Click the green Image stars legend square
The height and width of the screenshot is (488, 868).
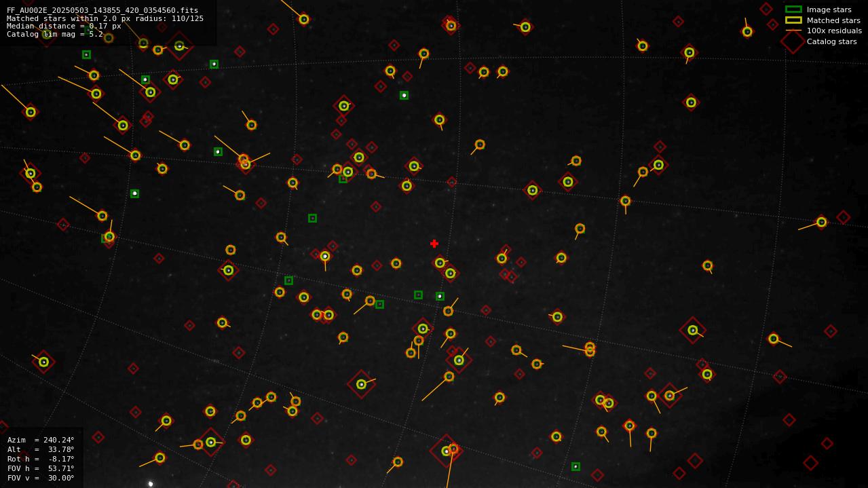[x=793, y=10]
